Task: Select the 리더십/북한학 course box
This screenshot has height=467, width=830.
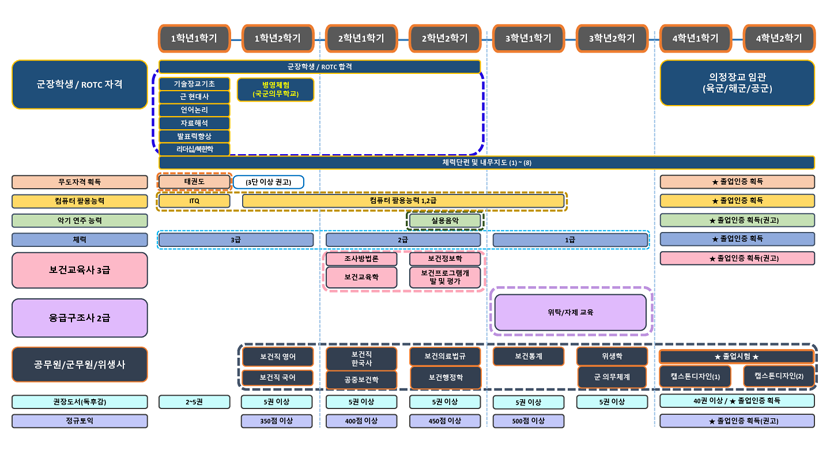Action: pos(194,149)
